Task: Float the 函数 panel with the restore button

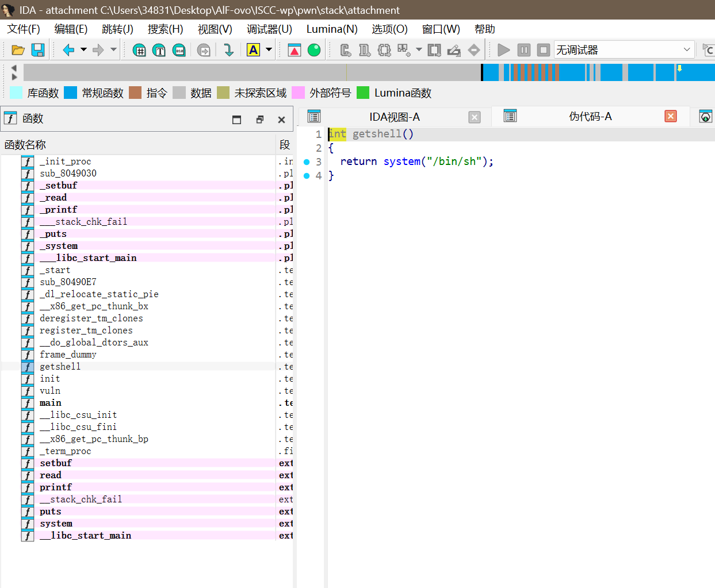Action: coord(259,120)
